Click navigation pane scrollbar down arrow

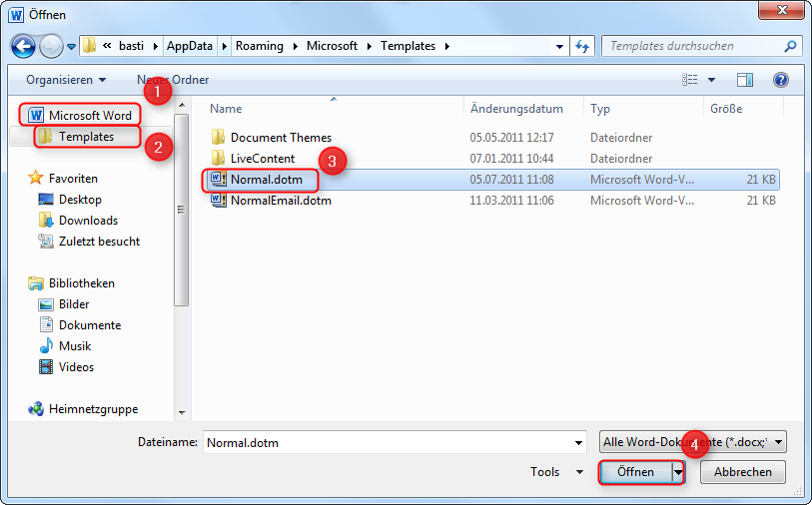182,413
